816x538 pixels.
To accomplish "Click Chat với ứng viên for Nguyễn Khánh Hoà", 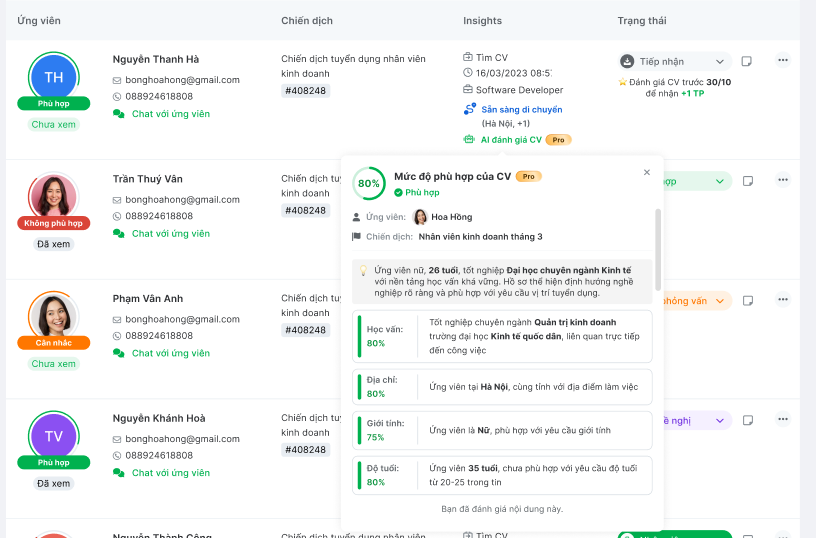I will click(x=171, y=473).
